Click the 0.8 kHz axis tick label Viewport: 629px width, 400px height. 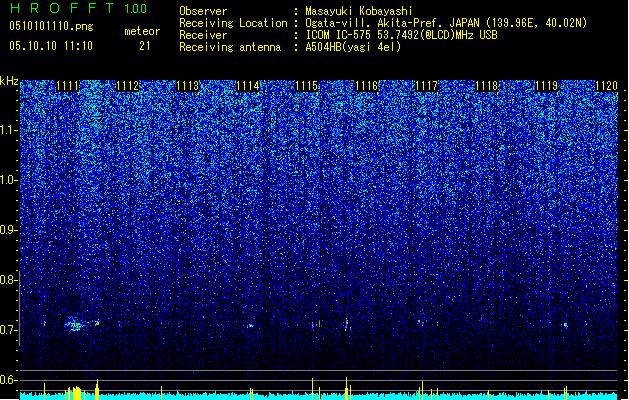coord(8,280)
